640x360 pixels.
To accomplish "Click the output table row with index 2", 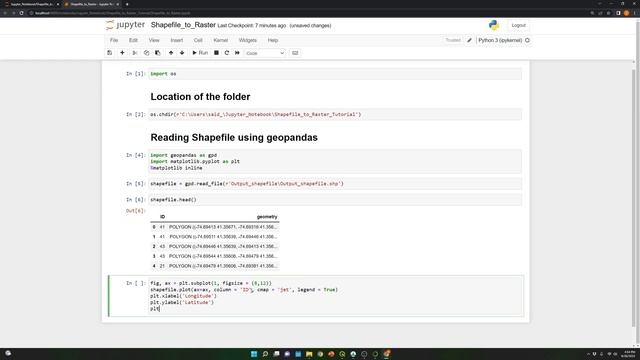I will pos(215,247).
